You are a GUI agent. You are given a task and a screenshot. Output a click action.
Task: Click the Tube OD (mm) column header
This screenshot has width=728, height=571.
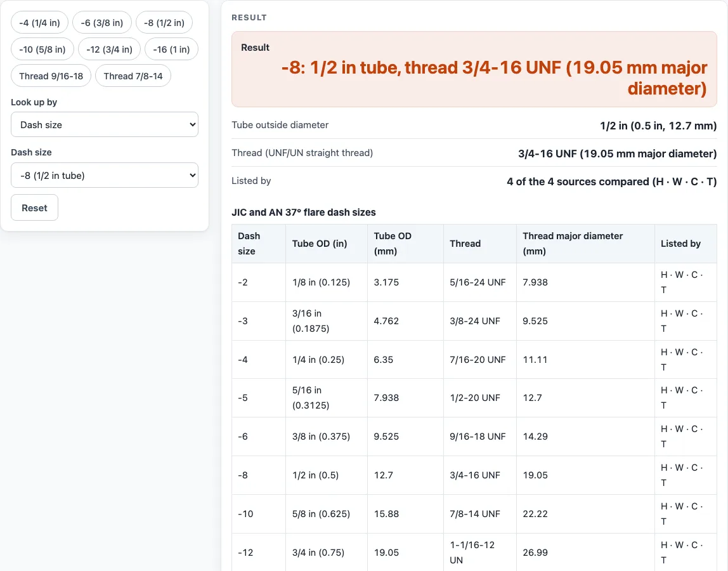click(x=405, y=244)
